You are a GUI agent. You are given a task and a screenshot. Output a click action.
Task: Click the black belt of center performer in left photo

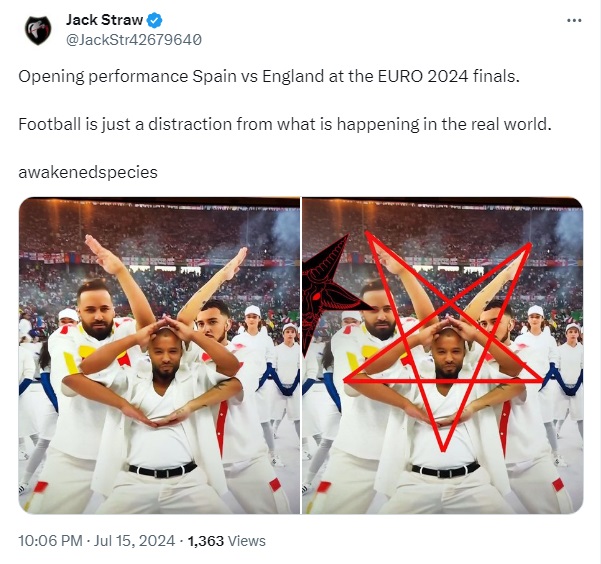(x=163, y=470)
